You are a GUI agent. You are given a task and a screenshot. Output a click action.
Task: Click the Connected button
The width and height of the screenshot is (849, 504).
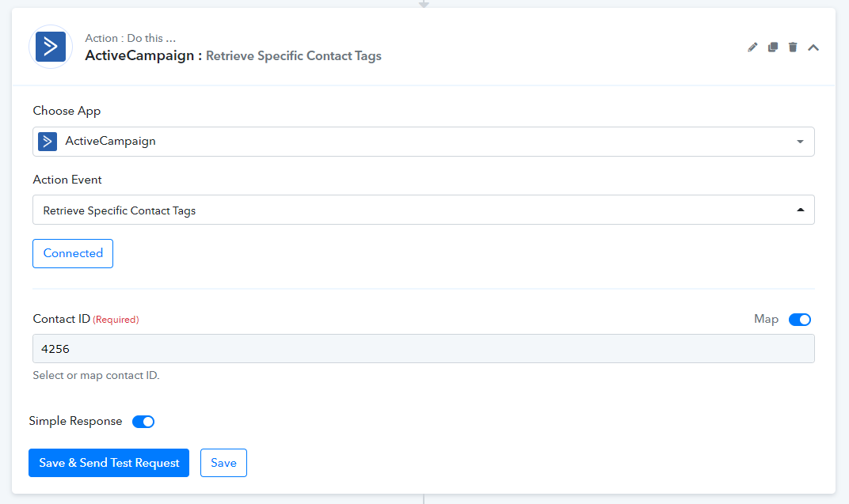tap(73, 254)
